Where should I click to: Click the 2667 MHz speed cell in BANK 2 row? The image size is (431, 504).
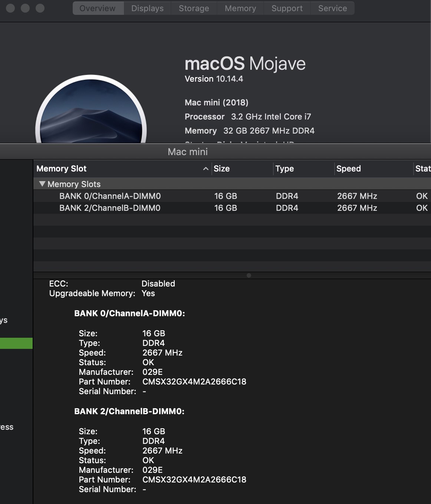(x=357, y=208)
